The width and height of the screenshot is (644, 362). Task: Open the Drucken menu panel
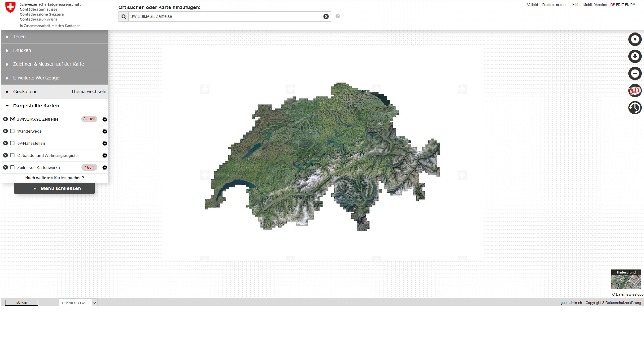22,51
